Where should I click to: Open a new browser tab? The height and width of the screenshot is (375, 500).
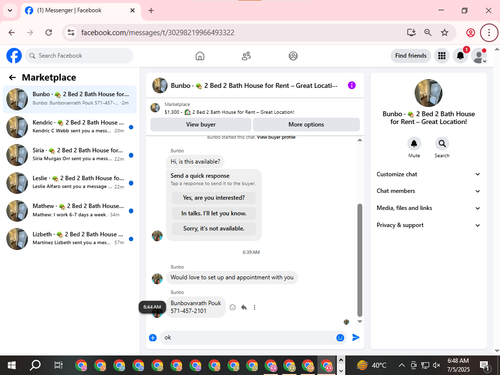click(151, 10)
